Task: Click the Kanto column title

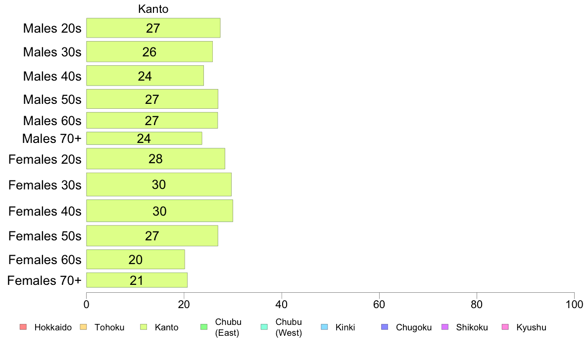Action: pyautogui.click(x=153, y=9)
